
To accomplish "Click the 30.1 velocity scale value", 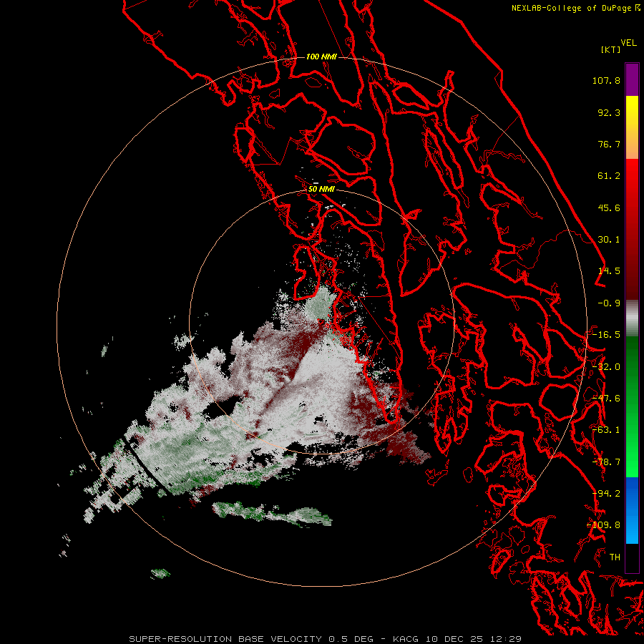I will tap(609, 240).
